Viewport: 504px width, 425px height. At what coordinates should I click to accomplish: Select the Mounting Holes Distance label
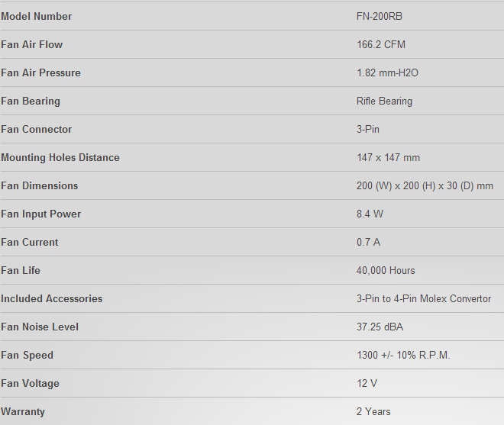[x=60, y=158]
